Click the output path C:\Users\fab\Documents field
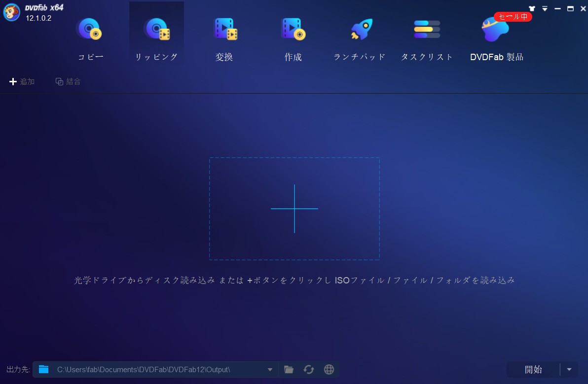588x384 pixels. point(155,369)
